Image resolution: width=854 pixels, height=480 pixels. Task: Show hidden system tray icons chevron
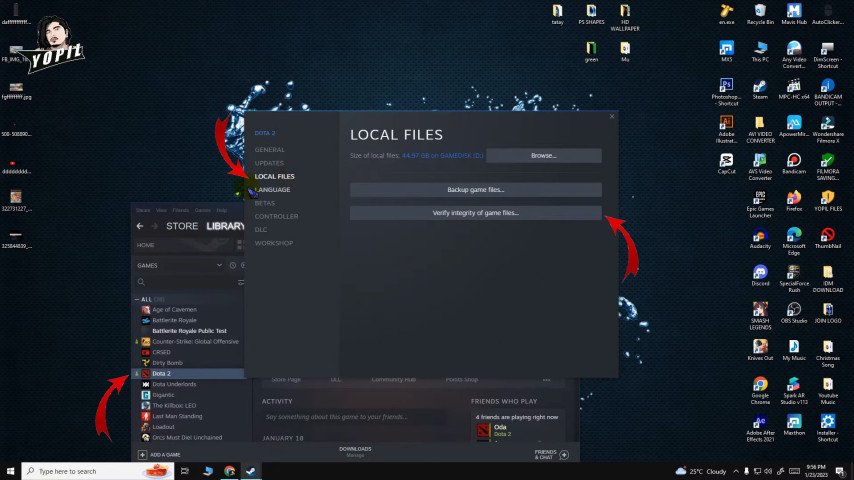coord(736,471)
